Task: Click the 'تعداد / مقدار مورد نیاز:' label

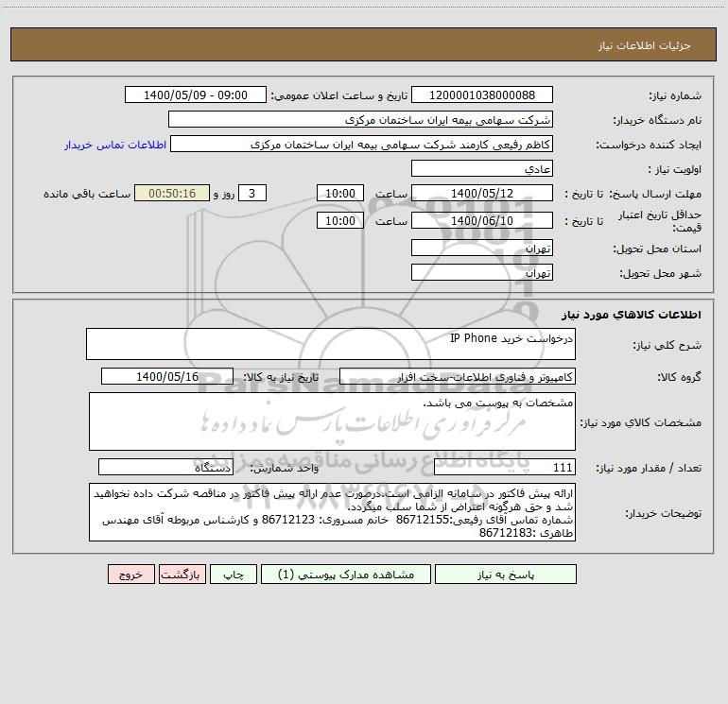Action: [x=649, y=469]
